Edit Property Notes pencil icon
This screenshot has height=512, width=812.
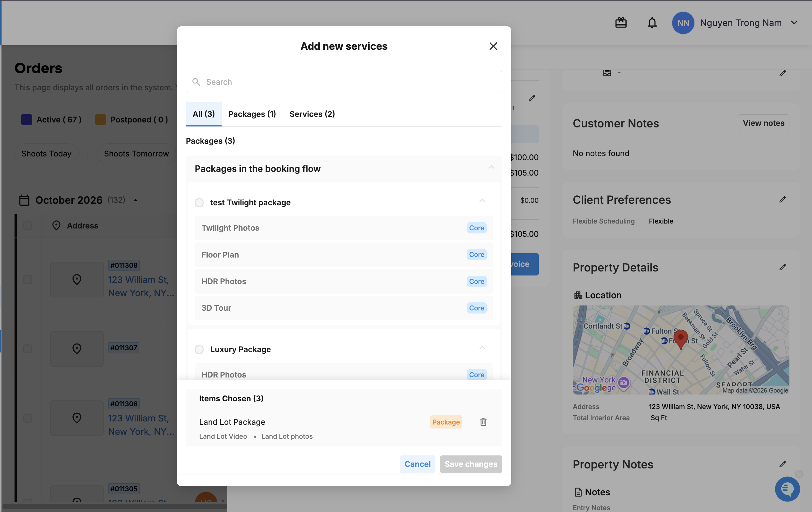tap(782, 464)
